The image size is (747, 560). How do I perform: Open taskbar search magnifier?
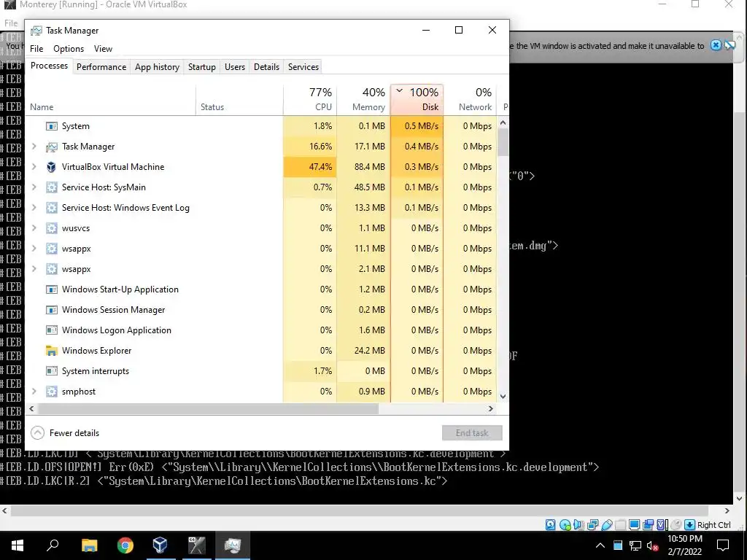point(53,545)
